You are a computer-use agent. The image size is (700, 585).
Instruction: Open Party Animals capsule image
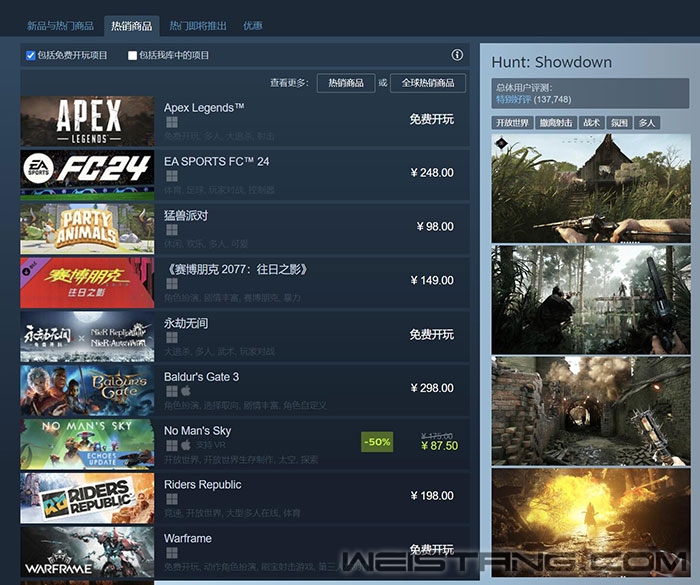coord(87,229)
